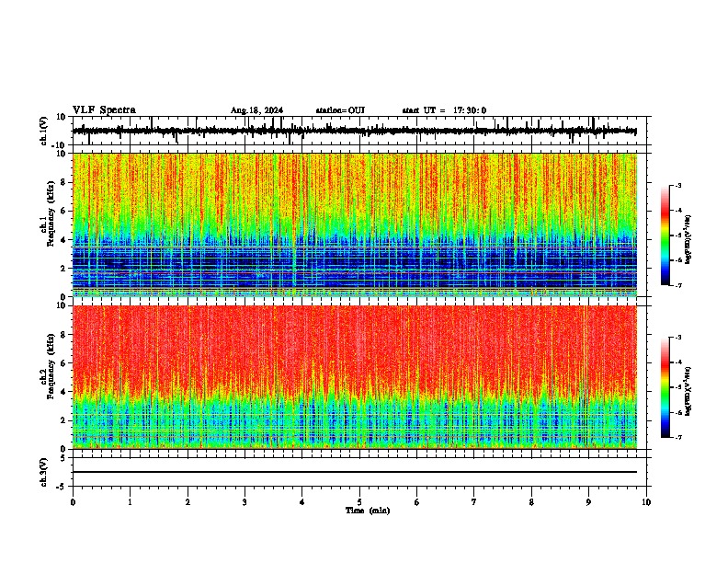Viewport: 728px width, 563px height.
Task: Select the "Aug.18, 2024" date text
Action: click(x=256, y=110)
